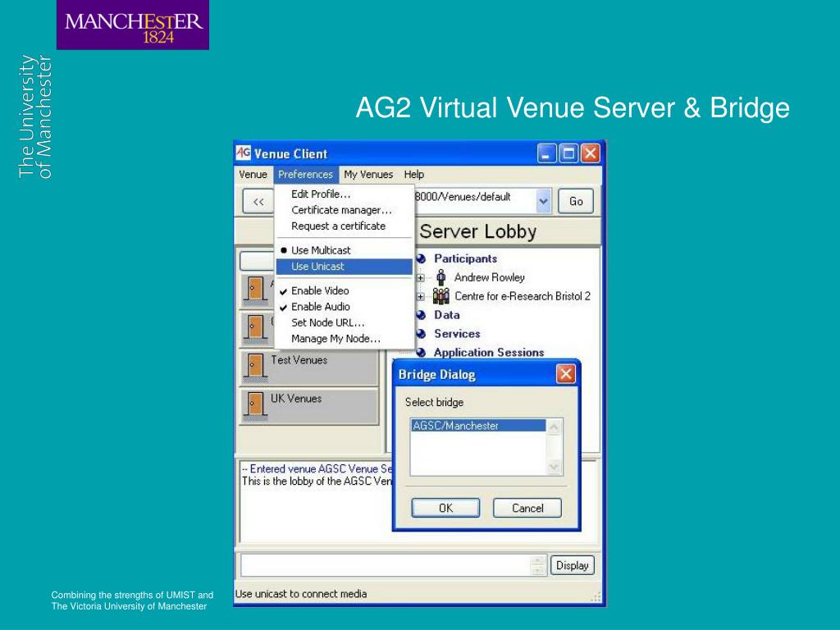
Task: Open the venue URL dropdown arrow
Action: click(544, 202)
